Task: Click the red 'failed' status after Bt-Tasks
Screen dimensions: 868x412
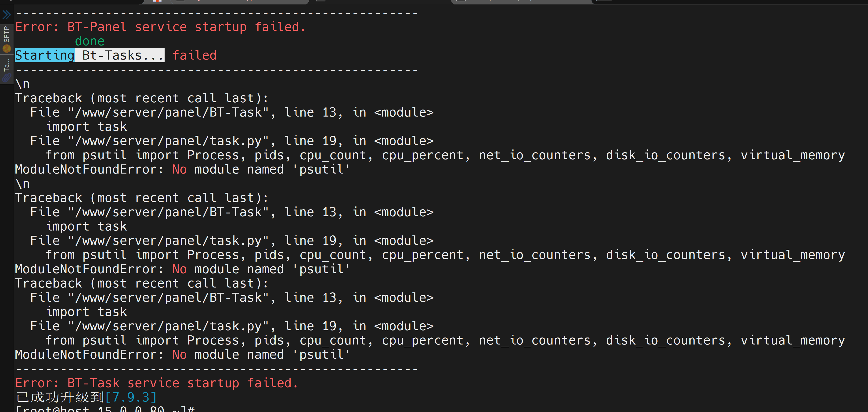Action: coord(194,55)
